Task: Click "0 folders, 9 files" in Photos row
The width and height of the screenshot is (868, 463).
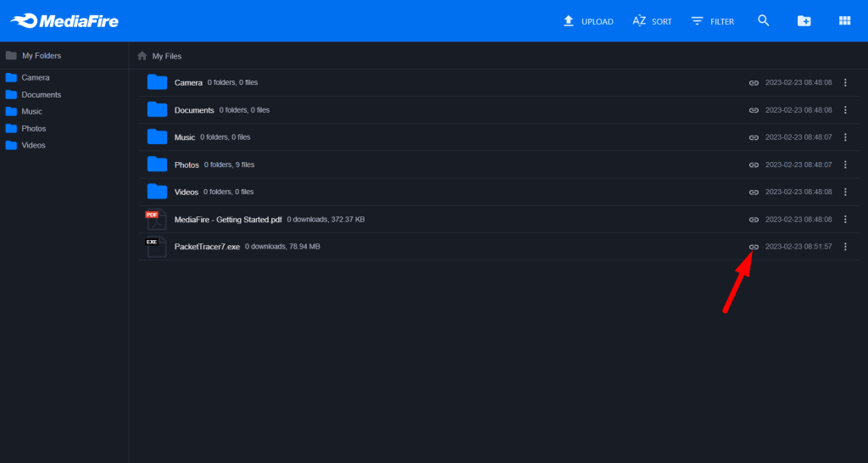Action: point(229,165)
